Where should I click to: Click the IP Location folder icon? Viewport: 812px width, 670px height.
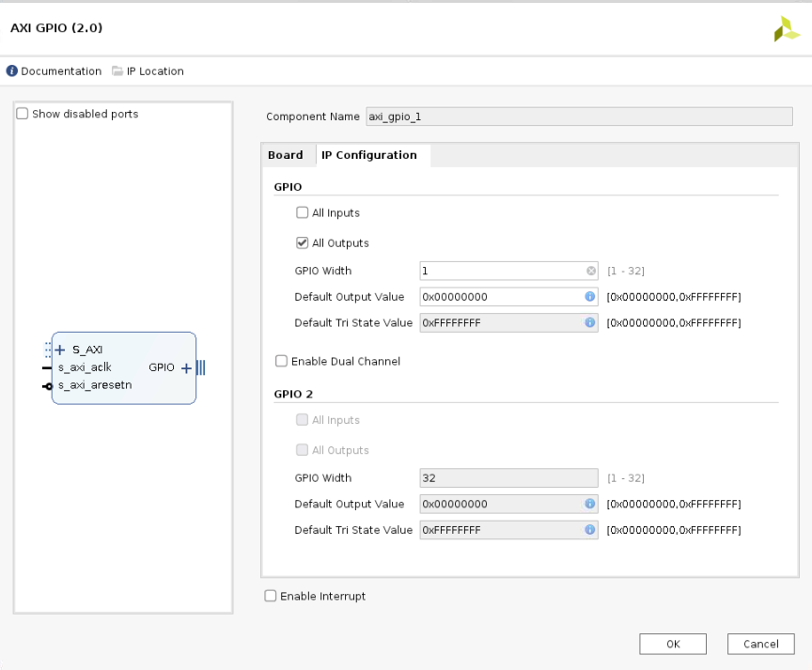tap(117, 71)
